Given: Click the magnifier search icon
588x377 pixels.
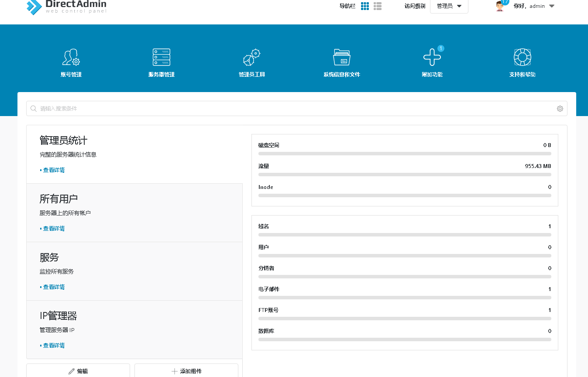Looking at the screenshot, I should pyautogui.click(x=34, y=109).
